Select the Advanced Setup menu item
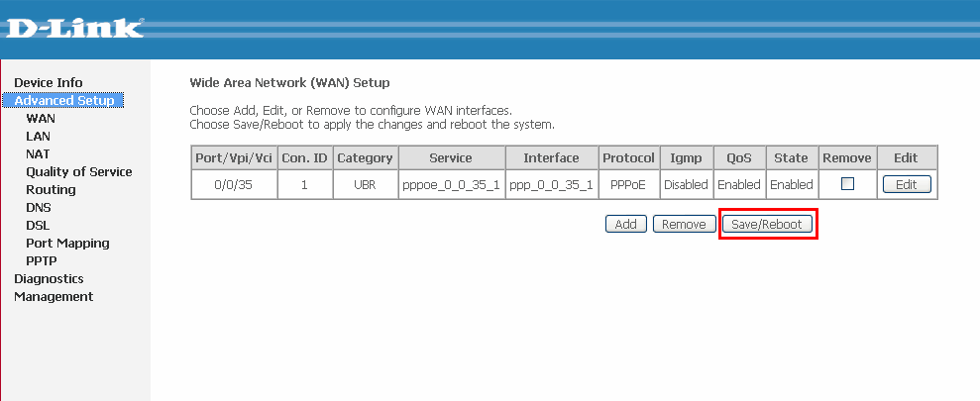Viewport: 980px width, 401px height. (63, 101)
